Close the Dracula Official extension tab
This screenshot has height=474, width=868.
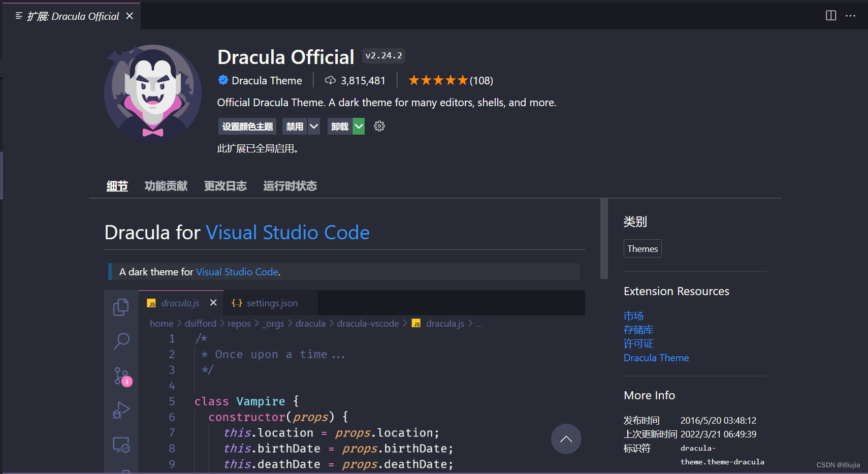coord(130,16)
